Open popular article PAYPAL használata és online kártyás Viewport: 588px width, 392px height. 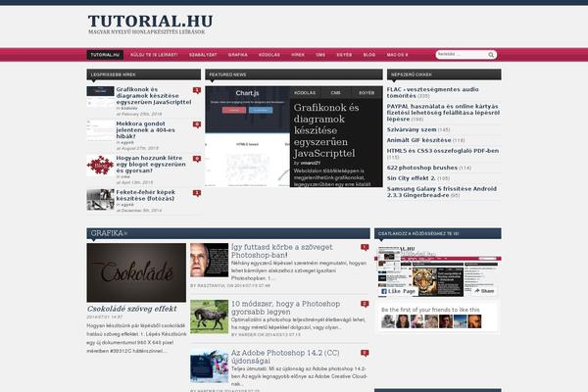(443, 113)
